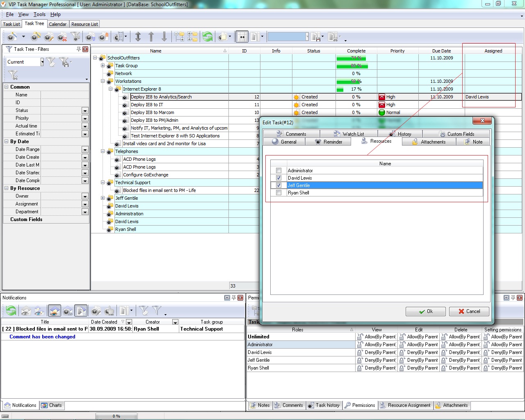Click the green Refresh icon in main toolbar
525x420 pixels.
point(208,37)
